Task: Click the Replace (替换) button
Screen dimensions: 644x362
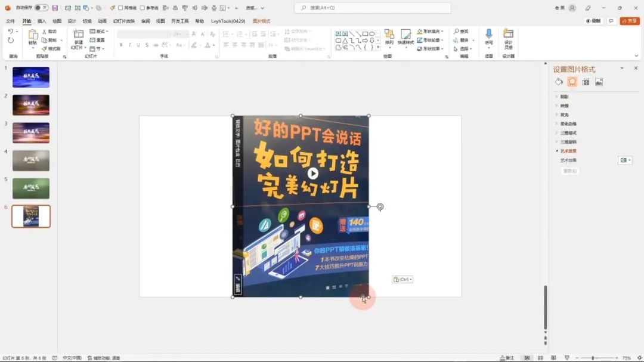Action: pos(464,41)
